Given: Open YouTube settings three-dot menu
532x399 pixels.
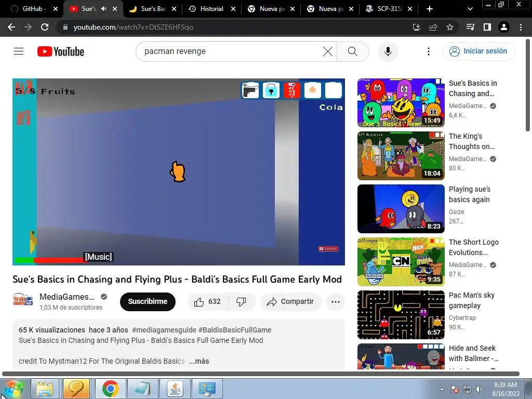Looking at the screenshot, I should [x=429, y=51].
